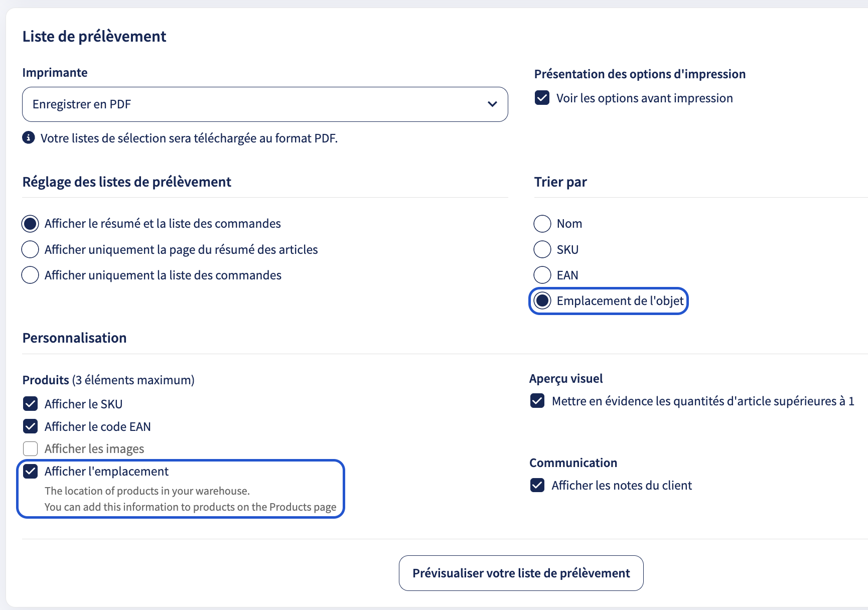
Task: Click Prévisualiser votre liste de prélèvement button
Action: [521, 573]
